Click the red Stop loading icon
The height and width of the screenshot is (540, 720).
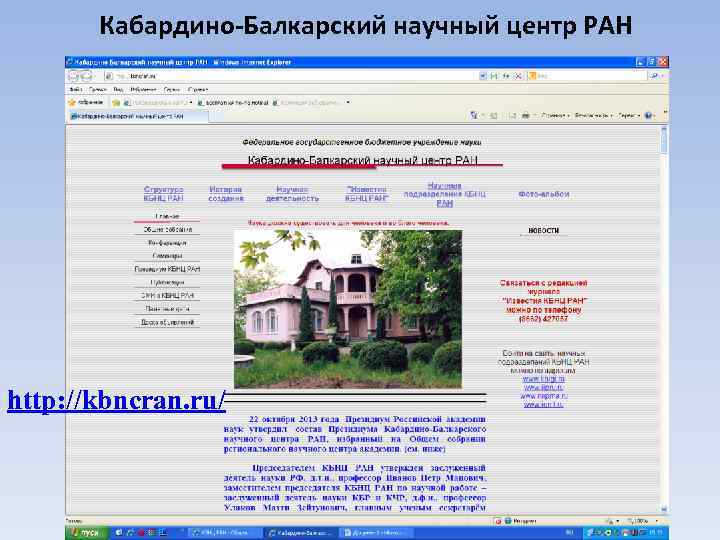pyautogui.click(x=518, y=76)
